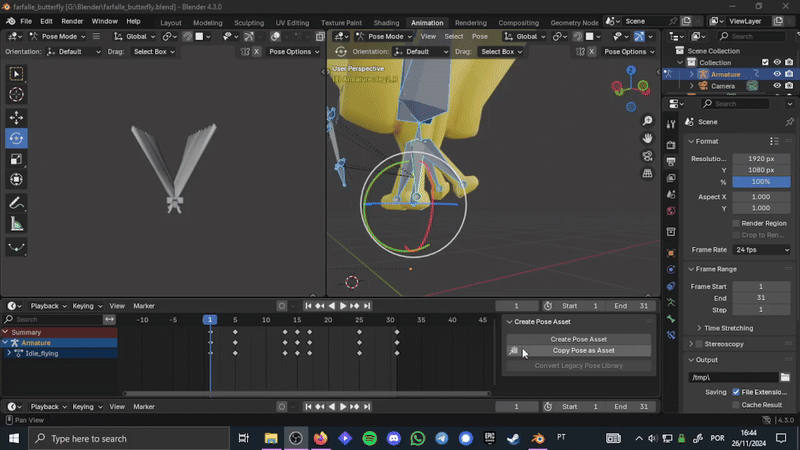The width and height of the screenshot is (800, 450).
Task: Activate the Cursor tool in left toolbar
Action: pos(16,95)
